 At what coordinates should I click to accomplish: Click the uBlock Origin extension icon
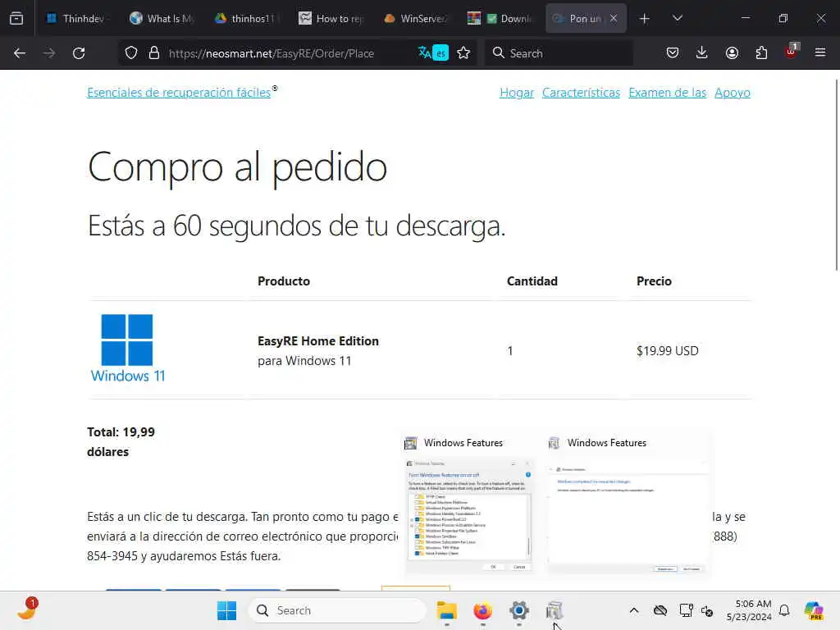pos(792,52)
